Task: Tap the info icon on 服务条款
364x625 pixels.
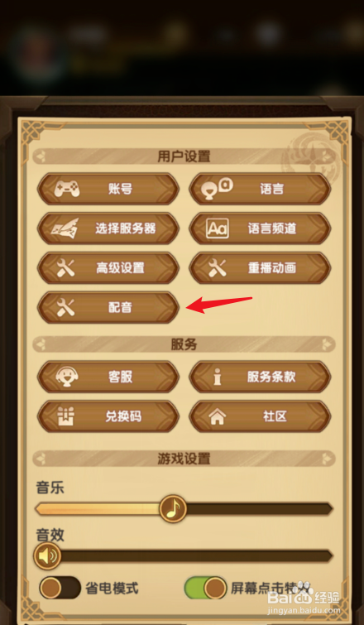Action: [218, 377]
